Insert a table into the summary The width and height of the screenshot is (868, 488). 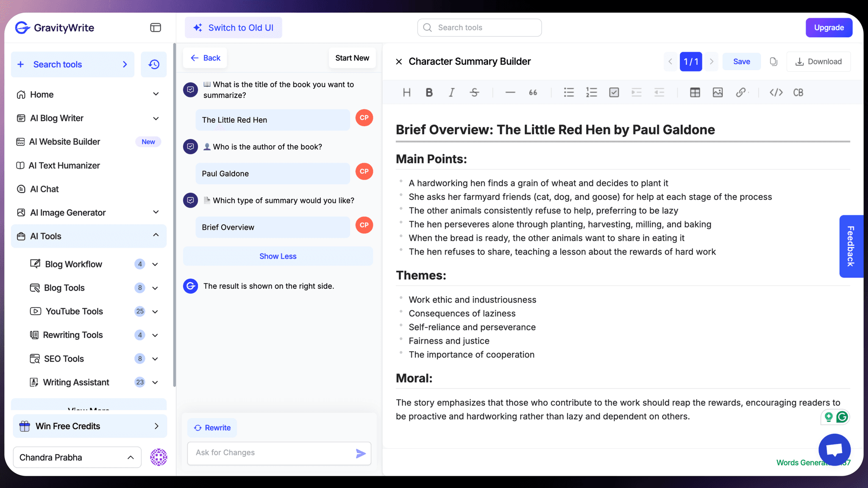[x=695, y=92]
